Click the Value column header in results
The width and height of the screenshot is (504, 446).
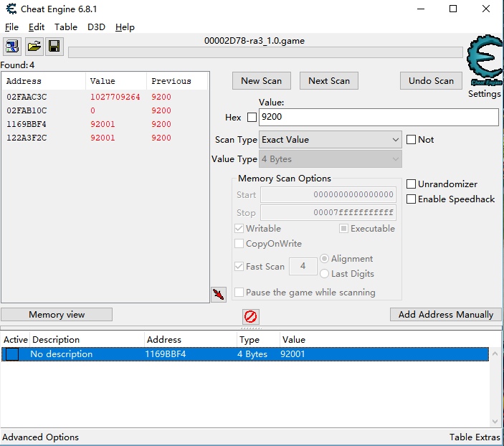116,81
